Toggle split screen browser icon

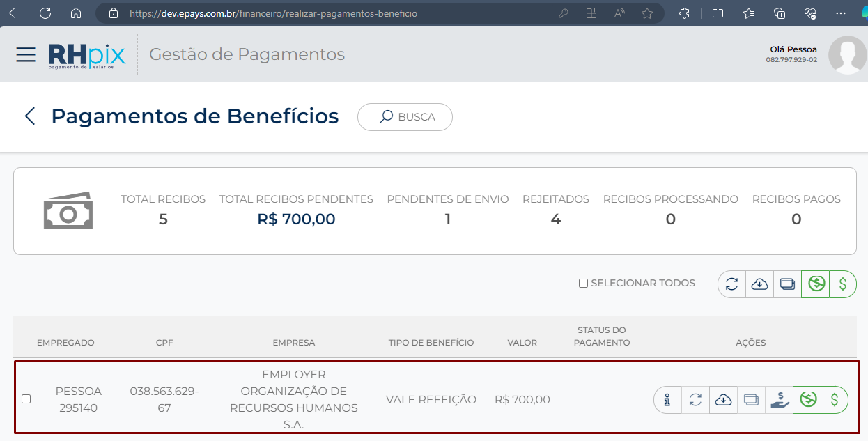[x=718, y=13]
